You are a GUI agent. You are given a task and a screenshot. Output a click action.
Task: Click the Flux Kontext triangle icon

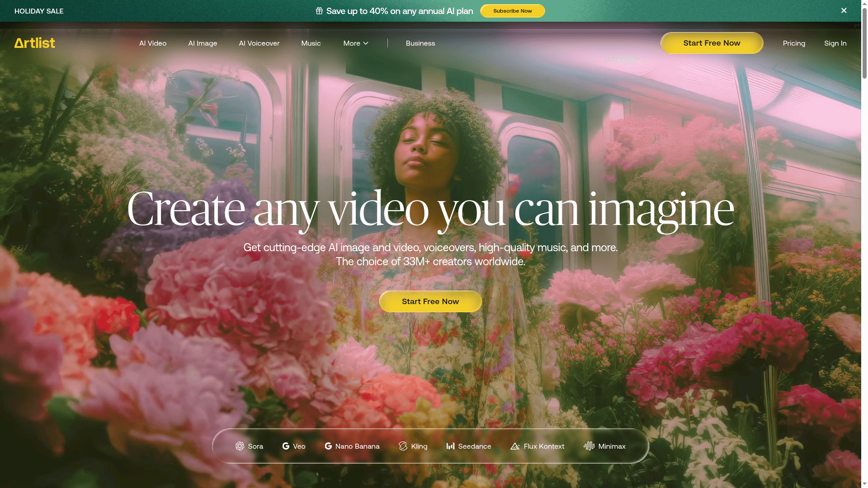pyautogui.click(x=515, y=446)
